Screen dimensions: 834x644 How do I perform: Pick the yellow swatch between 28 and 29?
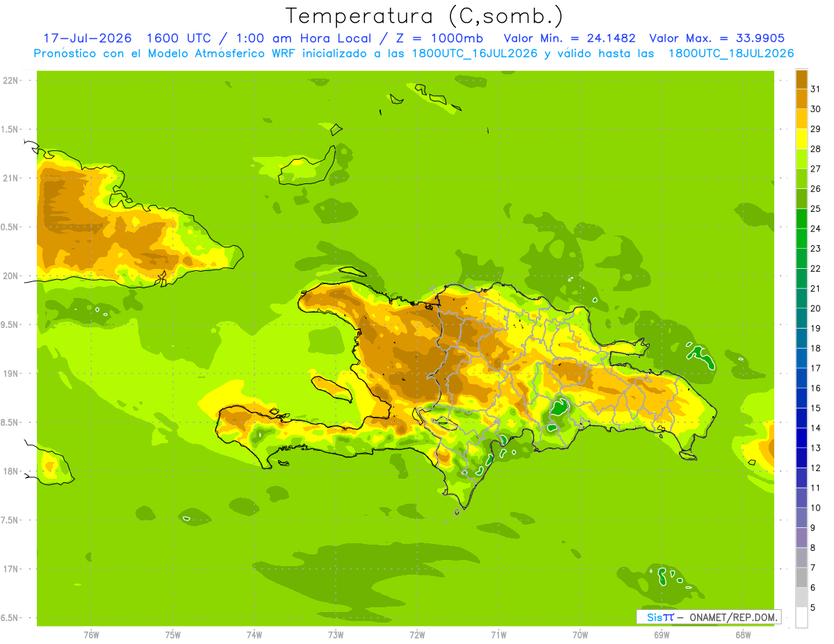click(x=801, y=139)
